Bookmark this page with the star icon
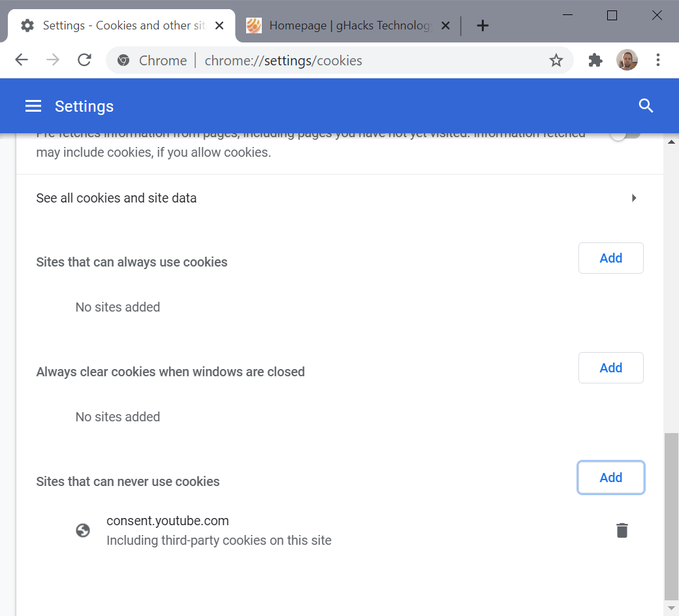The height and width of the screenshot is (616, 679). click(x=556, y=59)
